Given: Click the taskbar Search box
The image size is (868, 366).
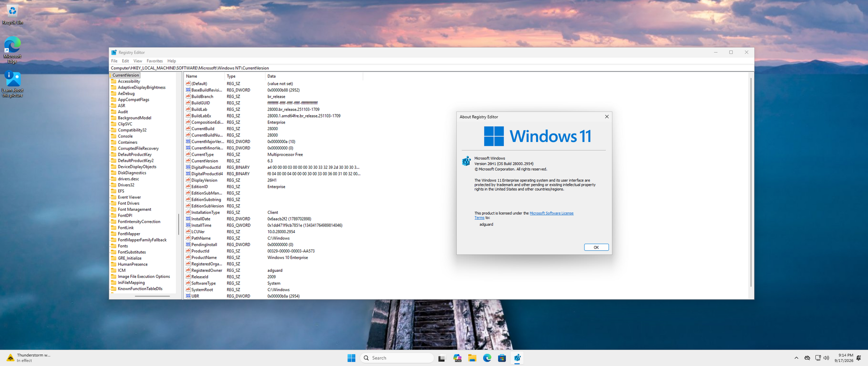Looking at the screenshot, I should [397, 358].
